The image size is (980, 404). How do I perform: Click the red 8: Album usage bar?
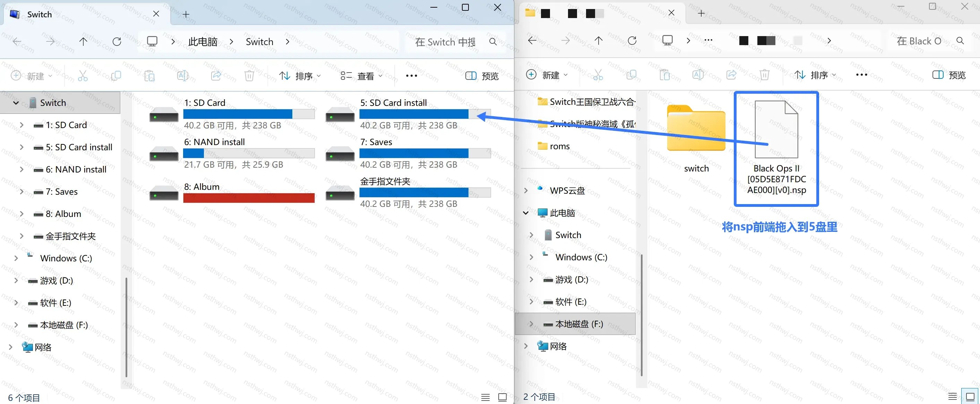[249, 198]
